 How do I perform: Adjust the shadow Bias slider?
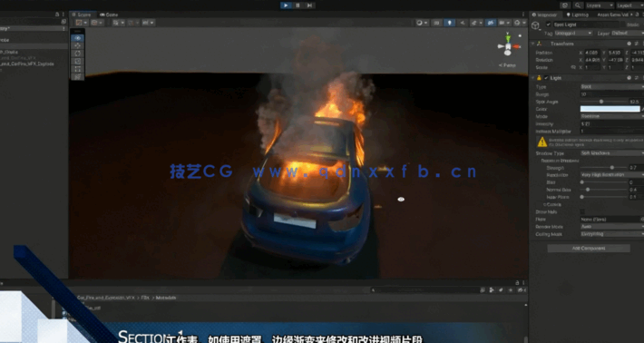[x=603, y=182]
